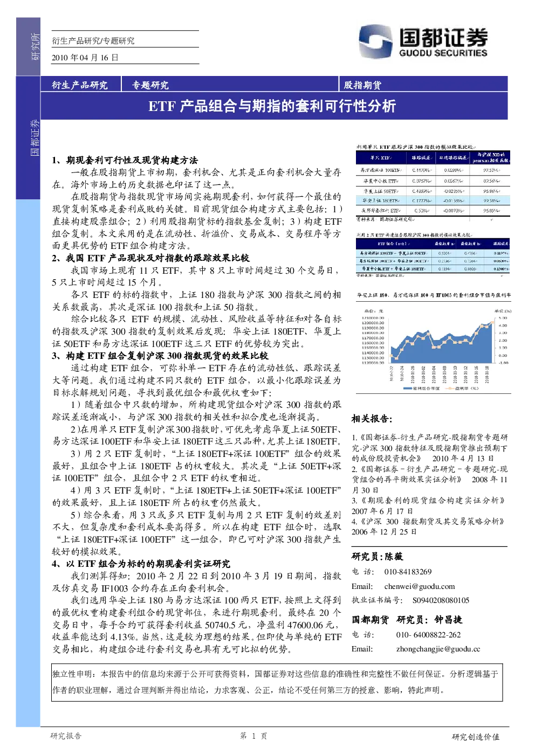Click the date '2010 年04 月 16 日'
Viewport: 535px width, 756px height.
(x=85, y=58)
